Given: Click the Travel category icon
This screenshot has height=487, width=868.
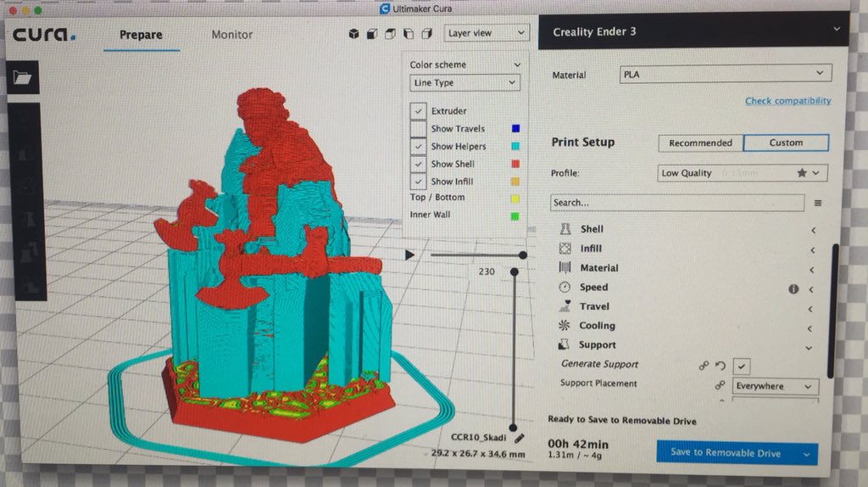Looking at the screenshot, I should click(565, 305).
